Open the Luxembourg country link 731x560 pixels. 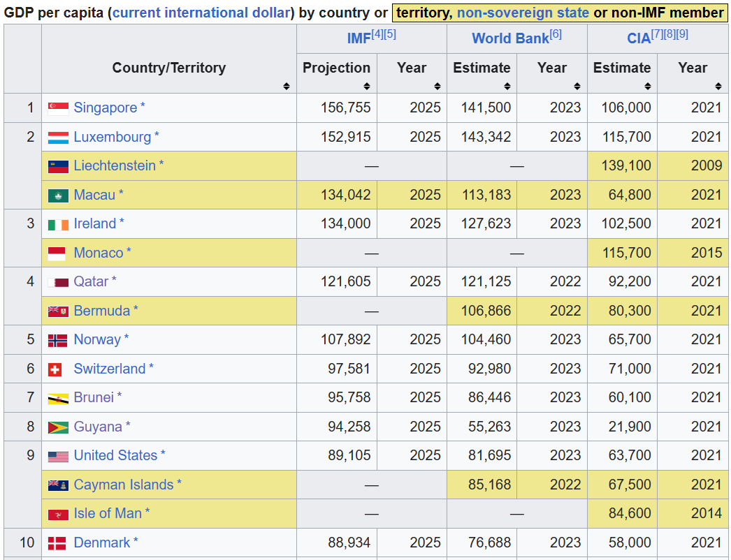tap(113, 137)
